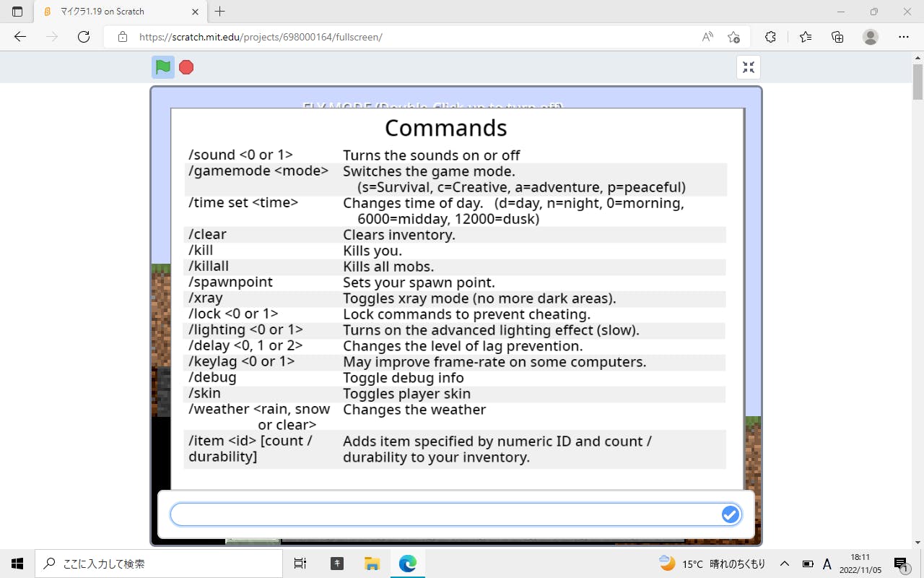Open a new browser tab

pos(220,12)
